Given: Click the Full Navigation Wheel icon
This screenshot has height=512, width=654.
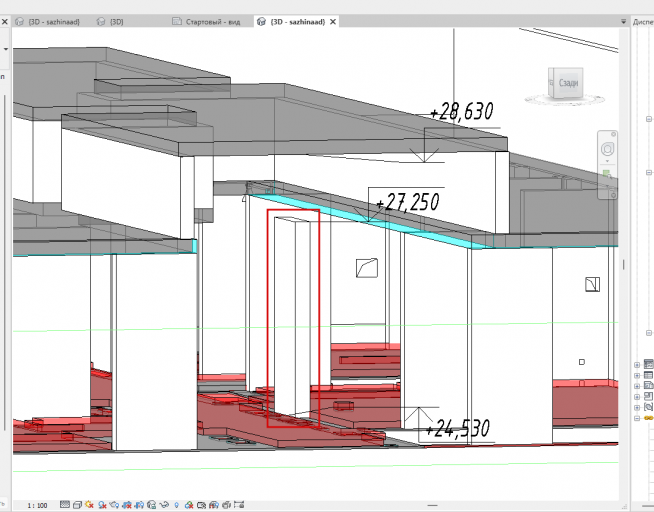Looking at the screenshot, I should (607, 149).
